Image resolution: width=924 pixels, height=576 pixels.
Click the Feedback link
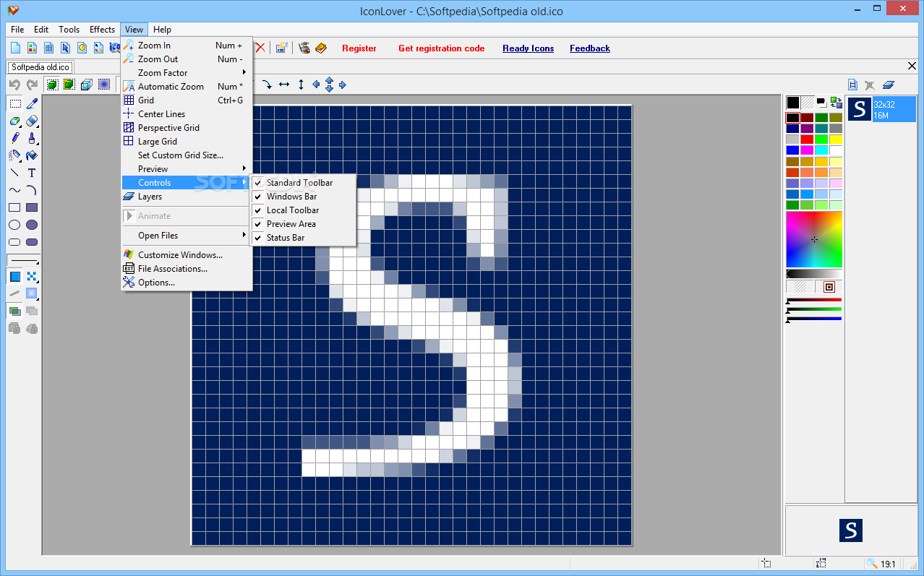pos(590,48)
